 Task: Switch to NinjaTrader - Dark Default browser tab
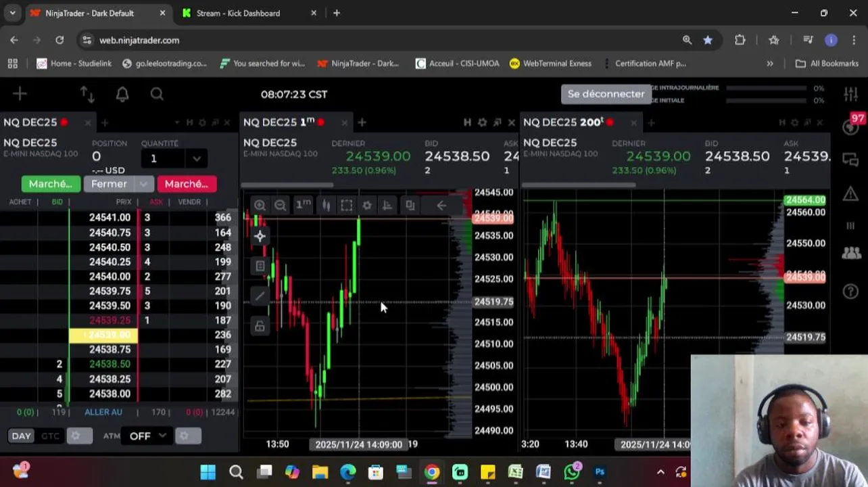click(x=89, y=13)
